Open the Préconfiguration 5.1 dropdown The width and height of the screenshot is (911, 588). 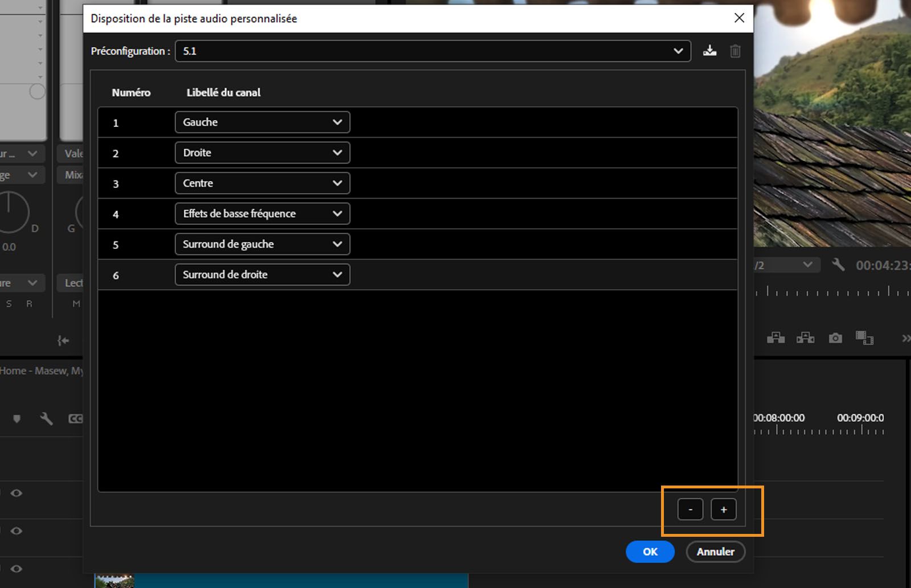[x=433, y=51]
